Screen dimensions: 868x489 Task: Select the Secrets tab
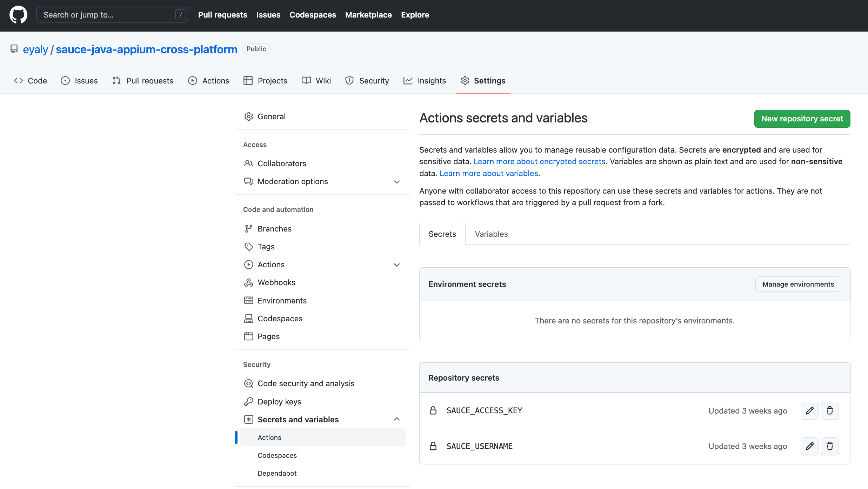tap(442, 233)
